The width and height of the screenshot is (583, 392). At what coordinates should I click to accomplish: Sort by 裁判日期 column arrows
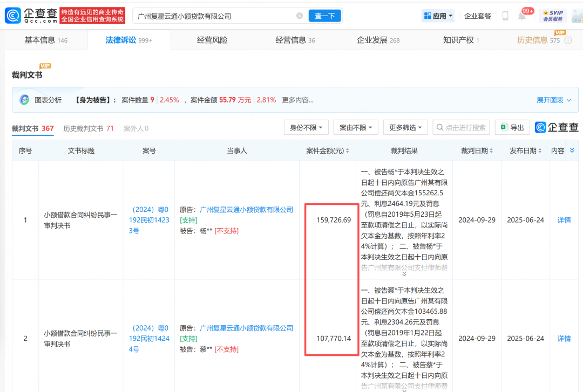pos(492,151)
